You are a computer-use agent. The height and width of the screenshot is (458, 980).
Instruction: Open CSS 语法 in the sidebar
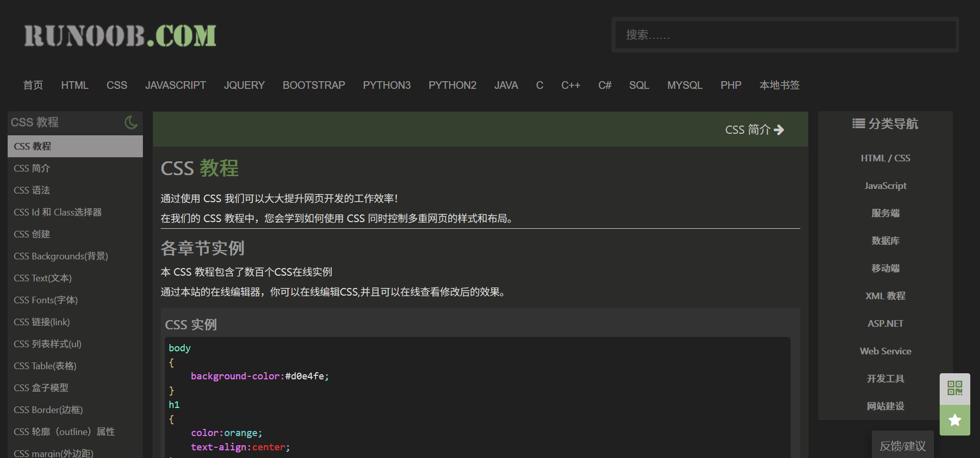click(x=32, y=190)
